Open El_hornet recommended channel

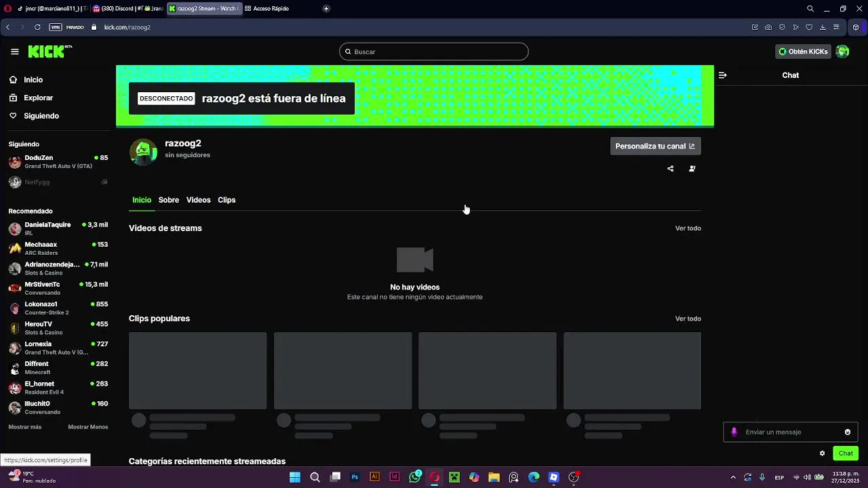pyautogui.click(x=58, y=388)
